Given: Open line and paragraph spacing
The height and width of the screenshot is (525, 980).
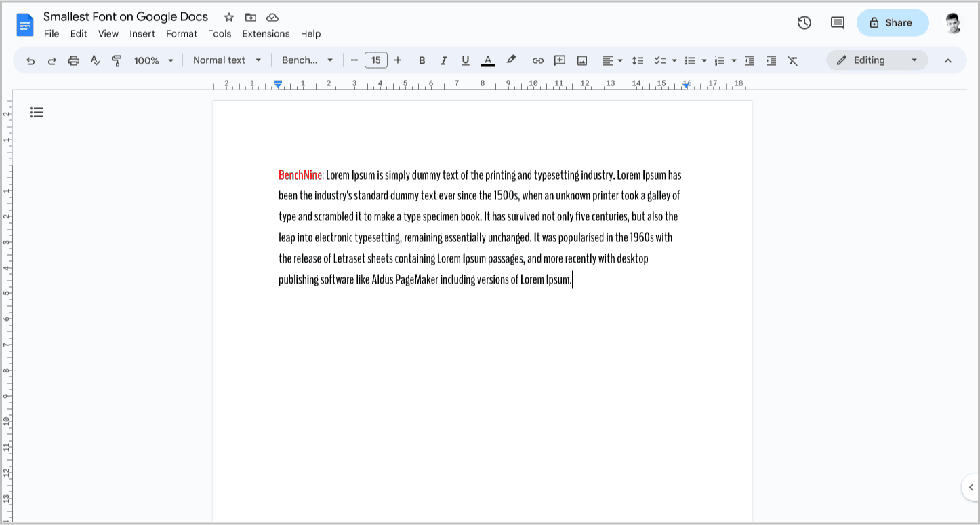Looking at the screenshot, I should [638, 60].
